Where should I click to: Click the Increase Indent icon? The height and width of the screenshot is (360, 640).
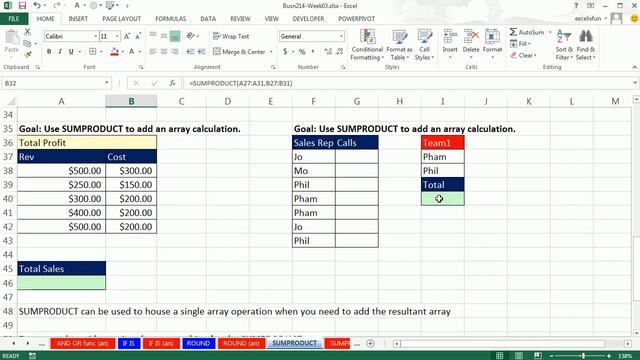pos(201,52)
